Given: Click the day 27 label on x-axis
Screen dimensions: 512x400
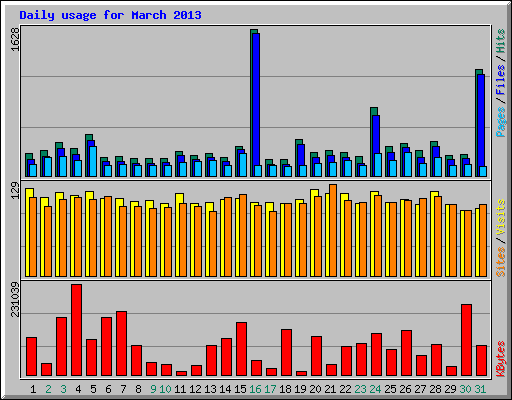Looking at the screenshot, I should click(x=420, y=389).
